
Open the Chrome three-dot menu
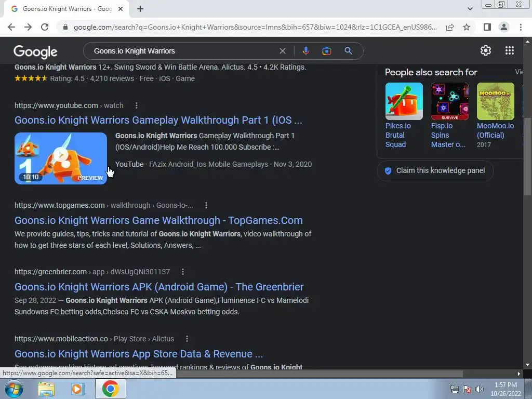(521, 27)
